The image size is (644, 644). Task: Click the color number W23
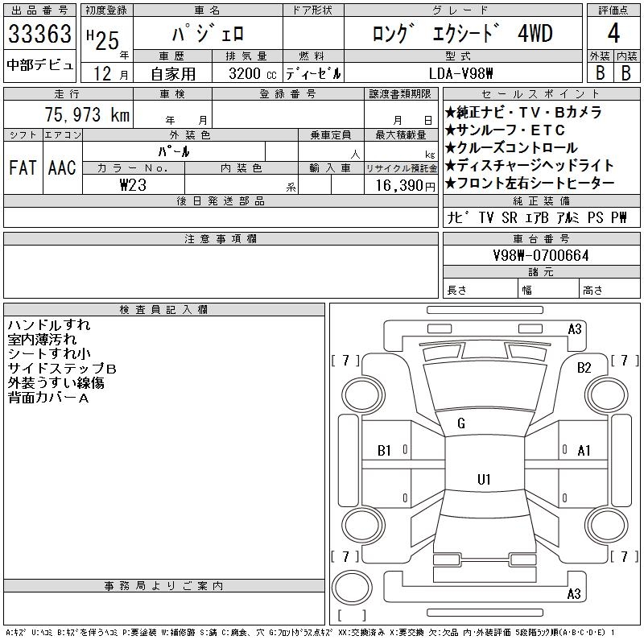tap(133, 185)
